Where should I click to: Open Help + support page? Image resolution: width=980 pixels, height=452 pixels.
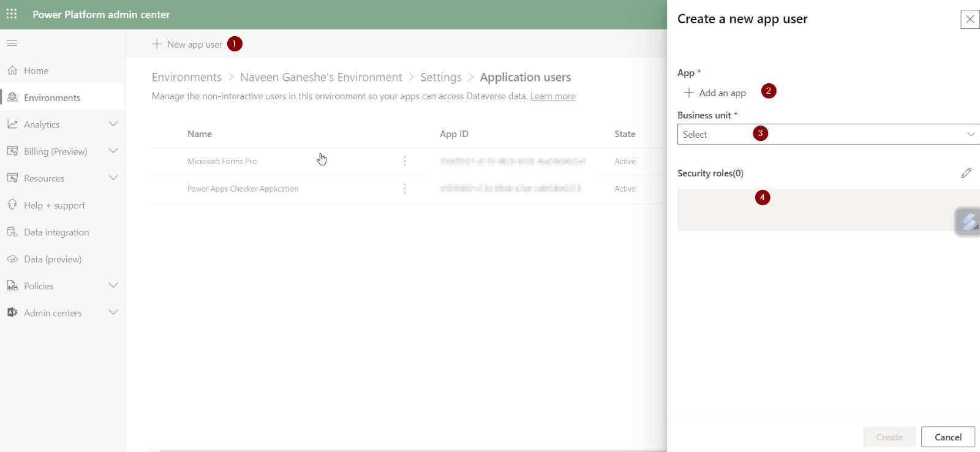pyautogui.click(x=55, y=206)
